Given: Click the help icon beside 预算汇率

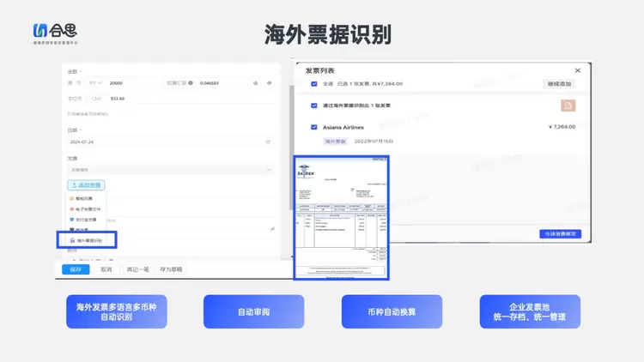Looking at the screenshot, I should point(191,83).
